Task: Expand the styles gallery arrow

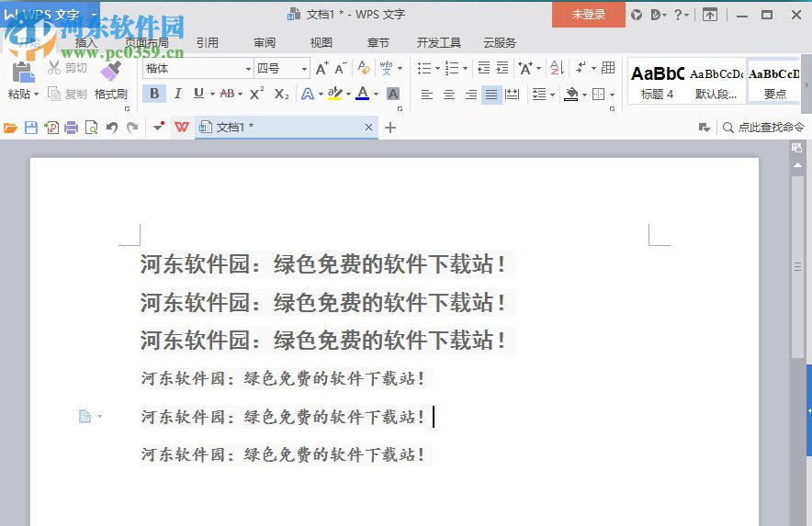Action: [x=806, y=84]
